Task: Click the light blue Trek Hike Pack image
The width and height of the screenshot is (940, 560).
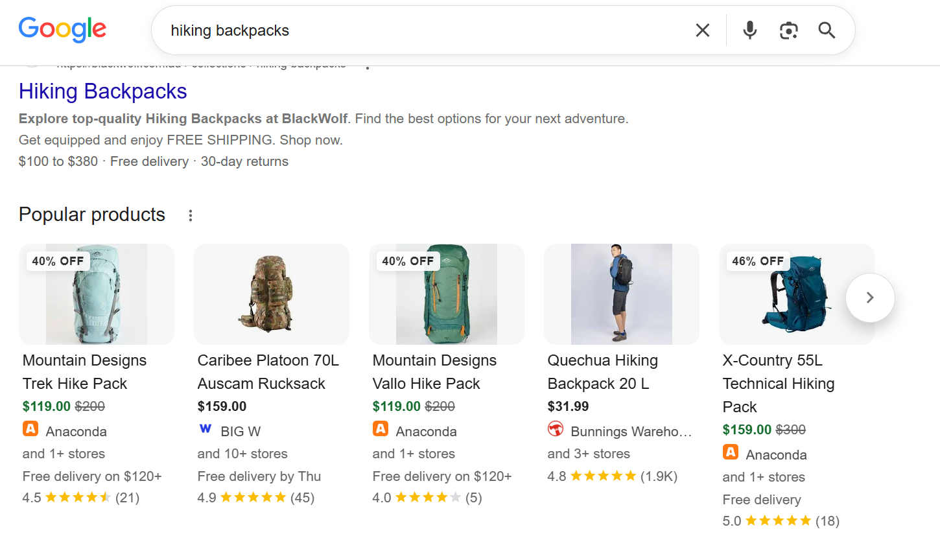Action: 97,294
